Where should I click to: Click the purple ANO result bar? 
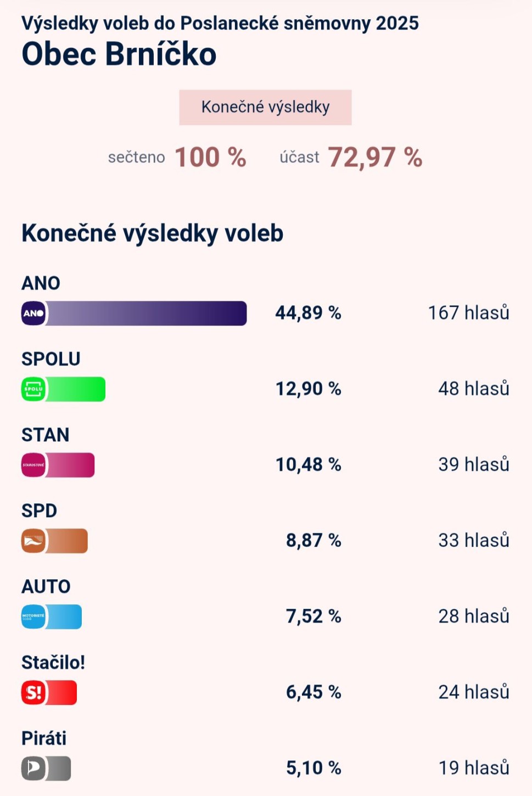pos(146,313)
